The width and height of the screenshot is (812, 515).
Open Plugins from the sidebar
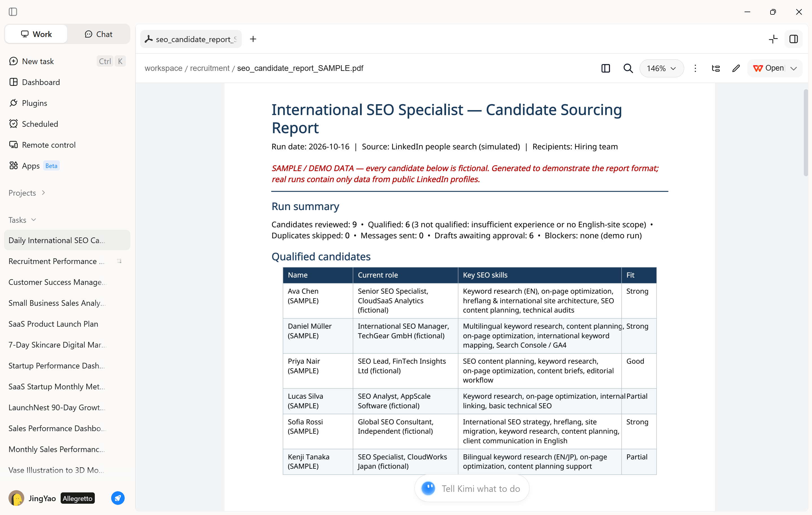pyautogui.click(x=67, y=103)
